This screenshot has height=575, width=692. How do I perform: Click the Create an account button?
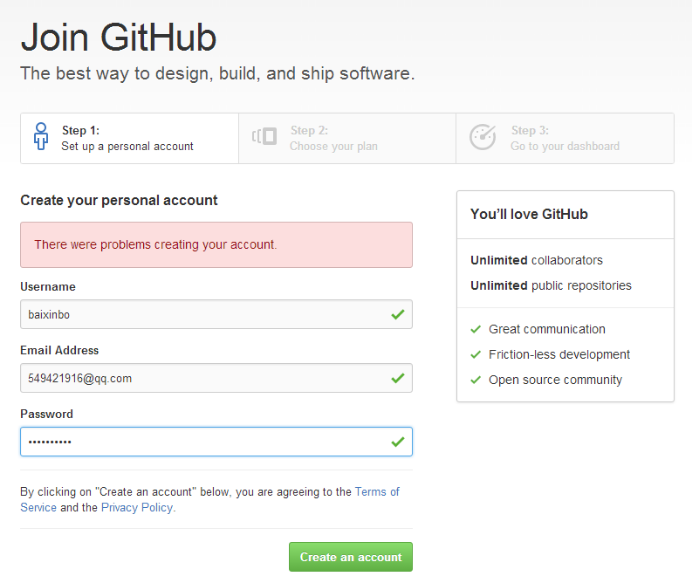pos(351,557)
